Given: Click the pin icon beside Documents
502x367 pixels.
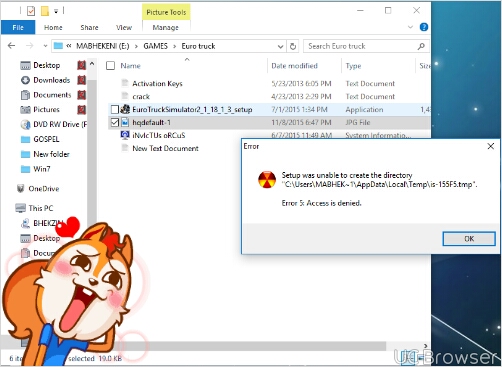Looking at the screenshot, I should point(82,95).
